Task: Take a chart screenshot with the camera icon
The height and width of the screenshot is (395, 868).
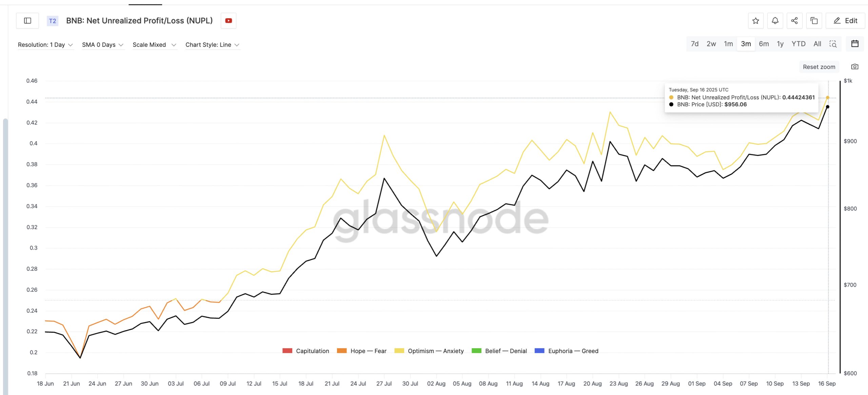Action: point(854,66)
